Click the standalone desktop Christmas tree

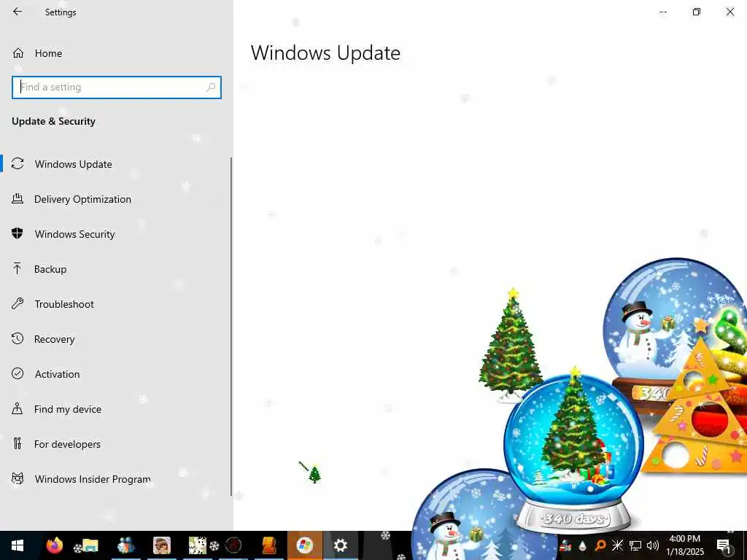[x=511, y=345]
